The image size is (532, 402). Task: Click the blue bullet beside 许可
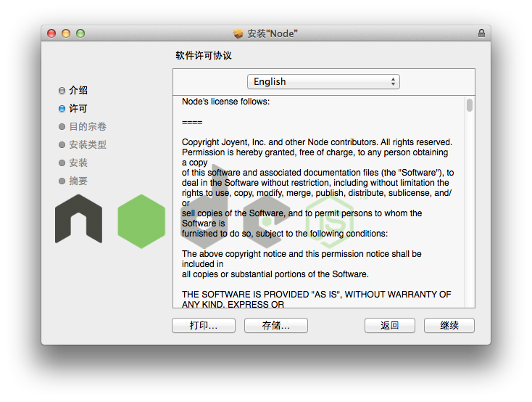tap(62, 109)
